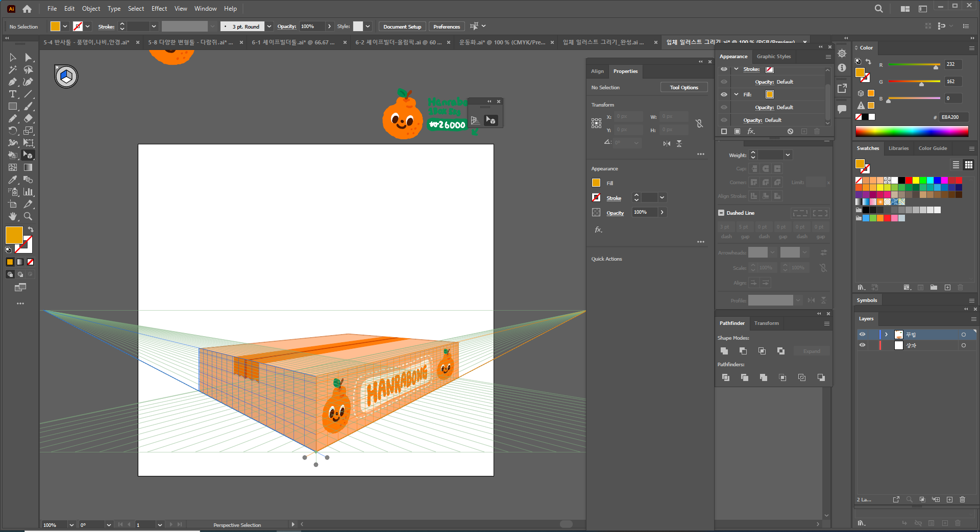Image resolution: width=980 pixels, height=532 pixels.
Task: Click the Opacity link in Properties panel
Action: (615, 213)
